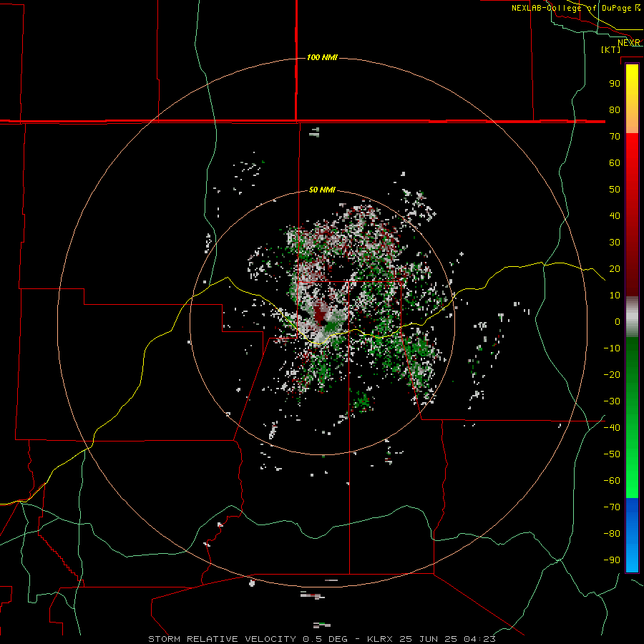Click the -10 knot label on the color scale
Viewport: 644px width, 644px height.
[612, 348]
